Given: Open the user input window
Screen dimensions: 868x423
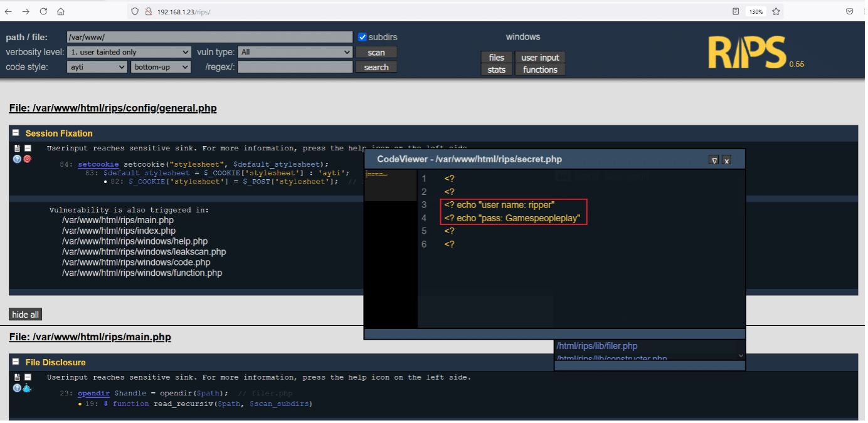Looking at the screenshot, I should click(540, 58).
